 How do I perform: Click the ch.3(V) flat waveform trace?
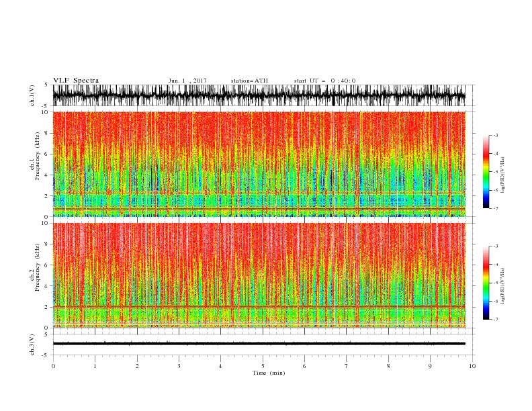[259, 344]
